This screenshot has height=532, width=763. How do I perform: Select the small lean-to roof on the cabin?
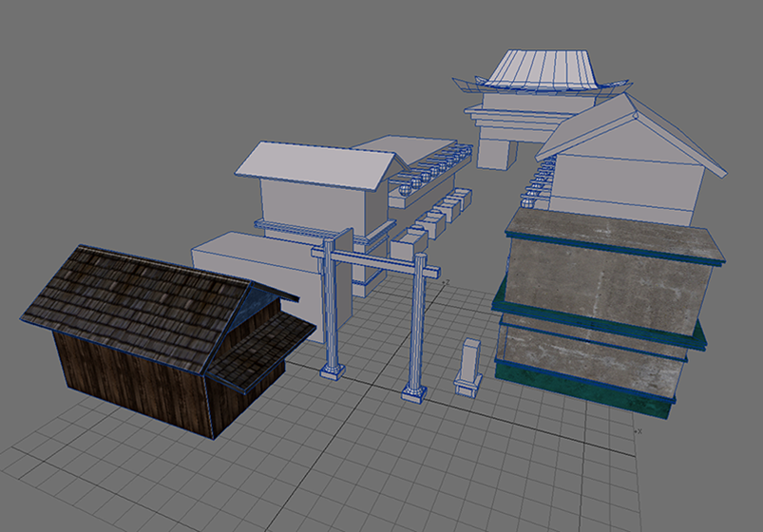coord(268,345)
